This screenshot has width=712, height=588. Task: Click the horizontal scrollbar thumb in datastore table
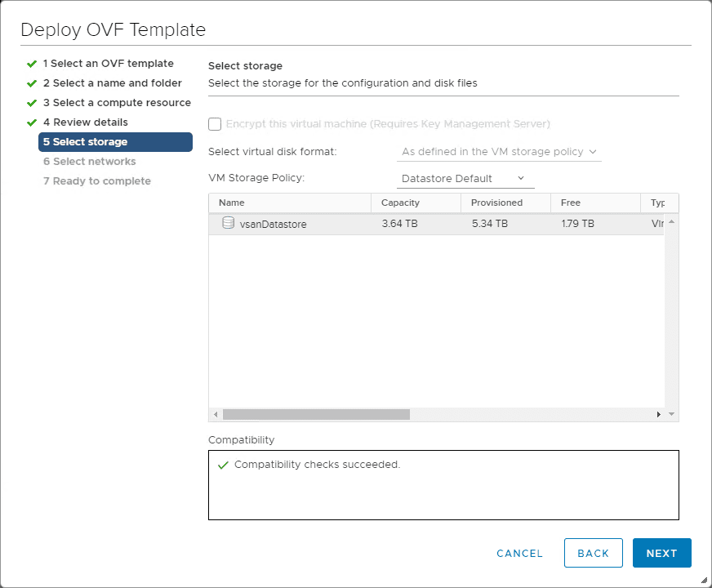point(316,415)
